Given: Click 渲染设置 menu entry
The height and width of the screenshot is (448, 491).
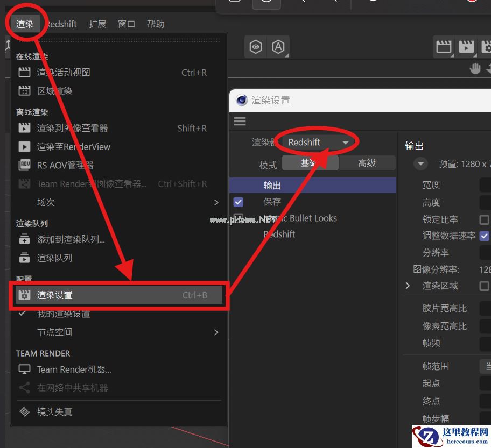Looking at the screenshot, I should [119, 295].
